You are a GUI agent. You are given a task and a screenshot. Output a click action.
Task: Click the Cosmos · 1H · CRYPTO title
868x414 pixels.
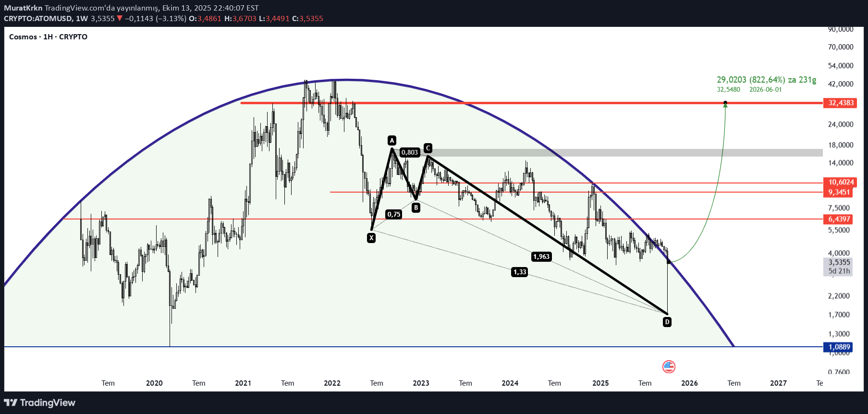[x=48, y=37]
